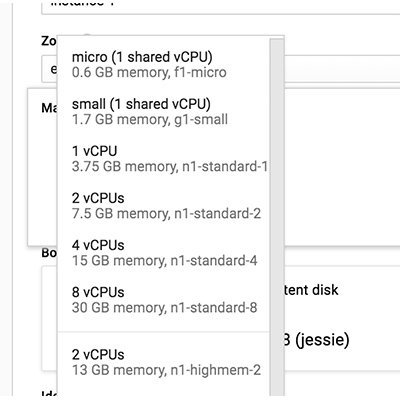Click the persistent disk label text
Image resolution: width=400 pixels, height=400 pixels.
311,290
